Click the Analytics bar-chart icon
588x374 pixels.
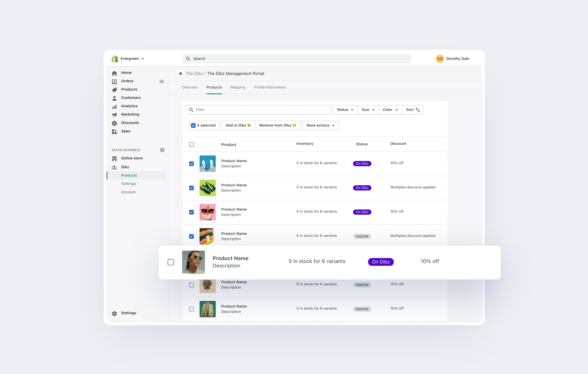point(114,106)
